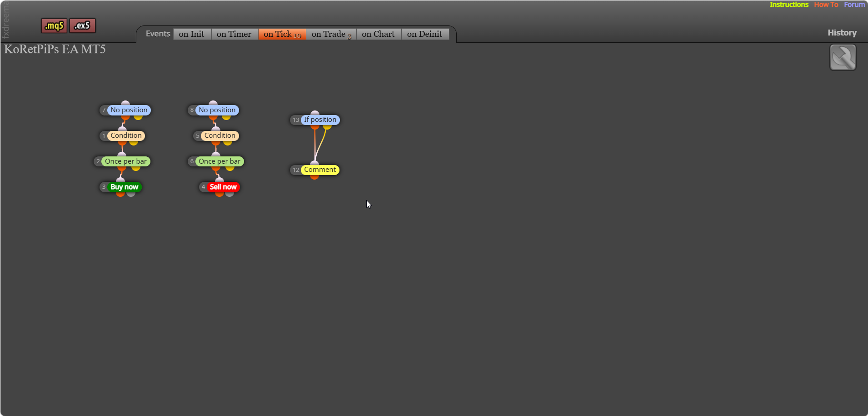Open the on Init events tab
Viewport: 868px width, 416px height.
tap(192, 34)
